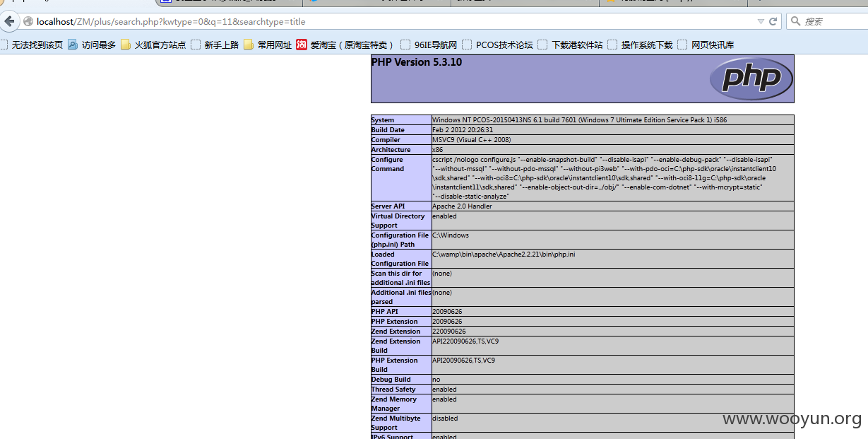Select the cscript /nologo configure.js value
The height and width of the screenshot is (439, 868).
[605, 178]
